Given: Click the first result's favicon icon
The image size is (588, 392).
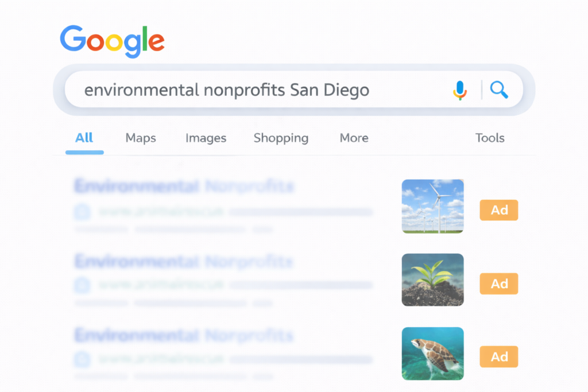Looking at the screenshot, I should (x=82, y=212).
